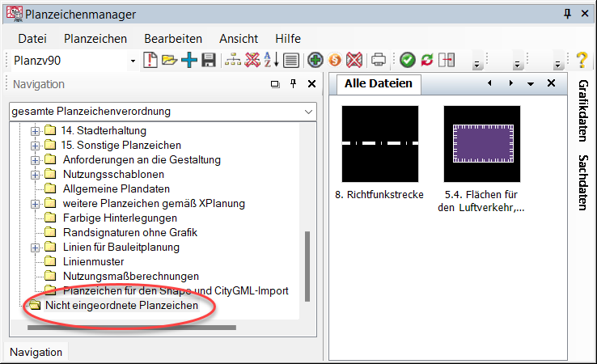Click the green checkmark toolbar icon

pyautogui.click(x=407, y=60)
